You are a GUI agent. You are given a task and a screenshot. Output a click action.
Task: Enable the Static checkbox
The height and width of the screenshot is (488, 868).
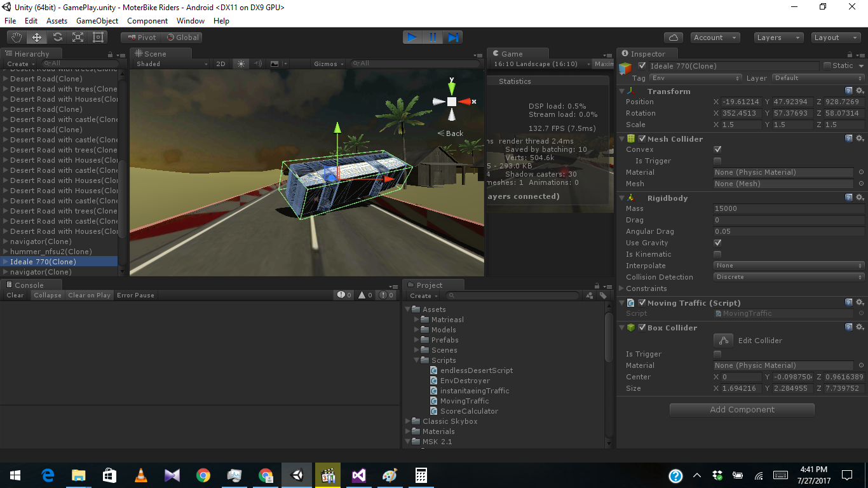pyautogui.click(x=827, y=65)
